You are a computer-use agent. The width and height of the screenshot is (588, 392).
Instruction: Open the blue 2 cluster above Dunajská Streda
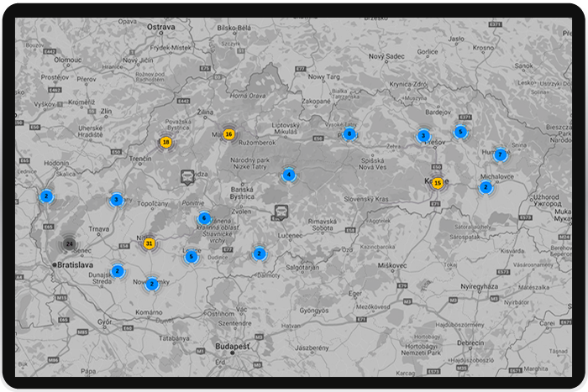pos(118,271)
